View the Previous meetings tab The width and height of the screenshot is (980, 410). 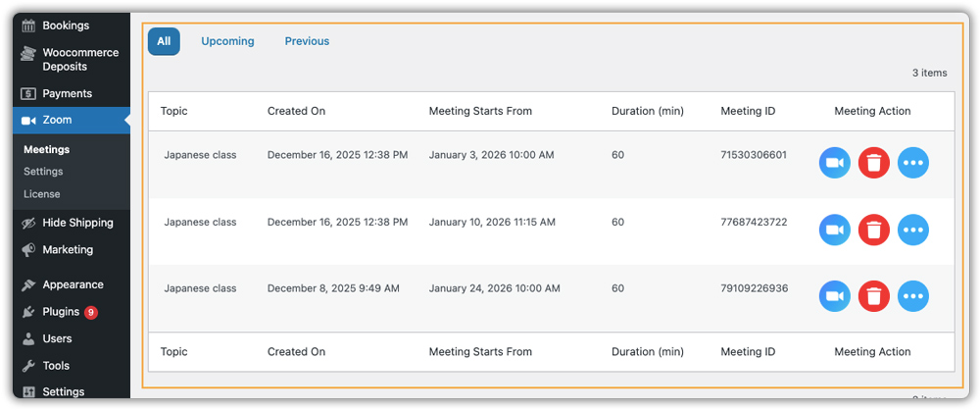point(307,41)
